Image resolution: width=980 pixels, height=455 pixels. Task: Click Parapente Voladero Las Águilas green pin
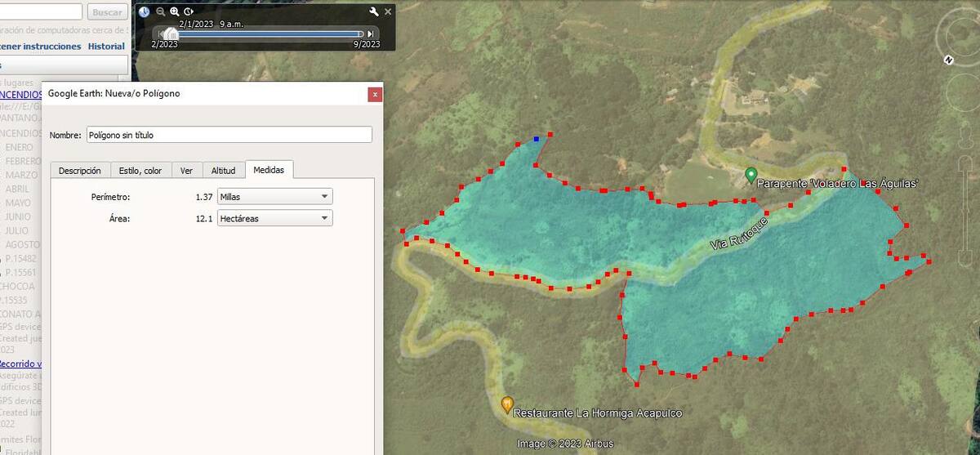[x=751, y=175]
